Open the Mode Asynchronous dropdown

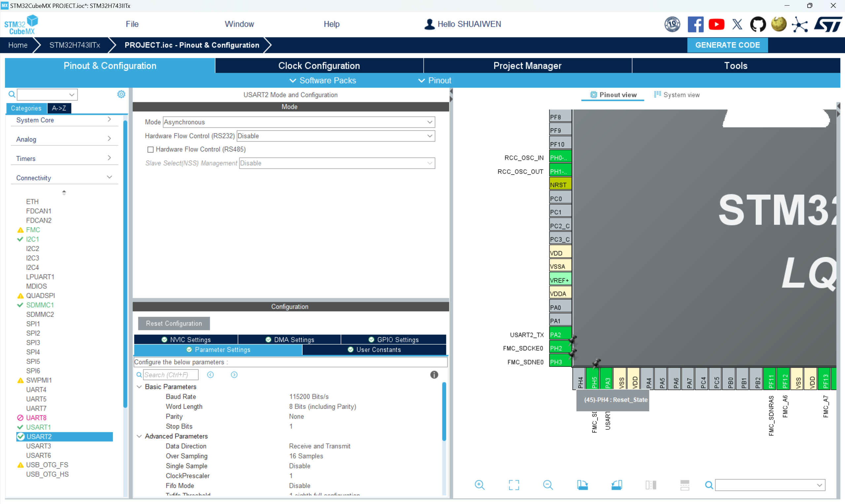click(299, 122)
